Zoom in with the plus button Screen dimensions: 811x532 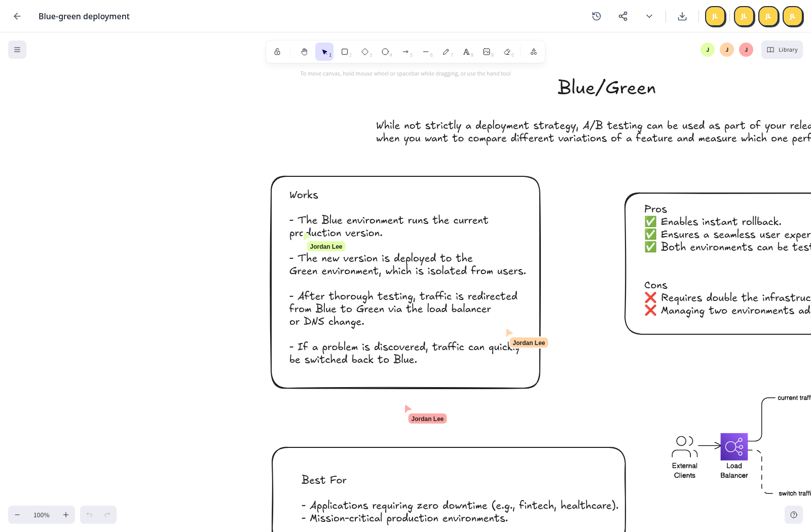[x=66, y=515]
